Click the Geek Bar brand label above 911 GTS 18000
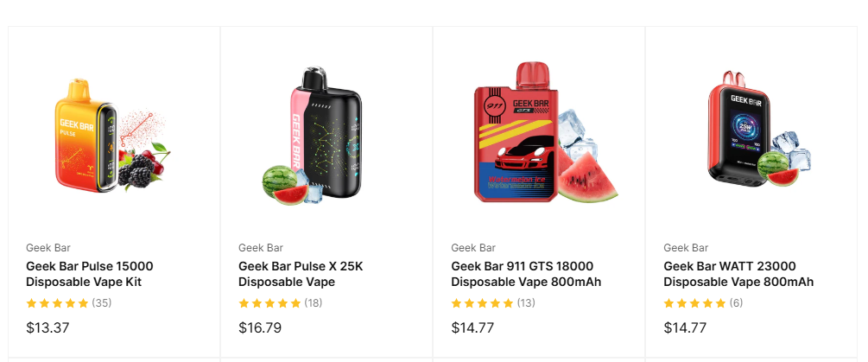Screen dimensions: 868x362 (473, 247)
